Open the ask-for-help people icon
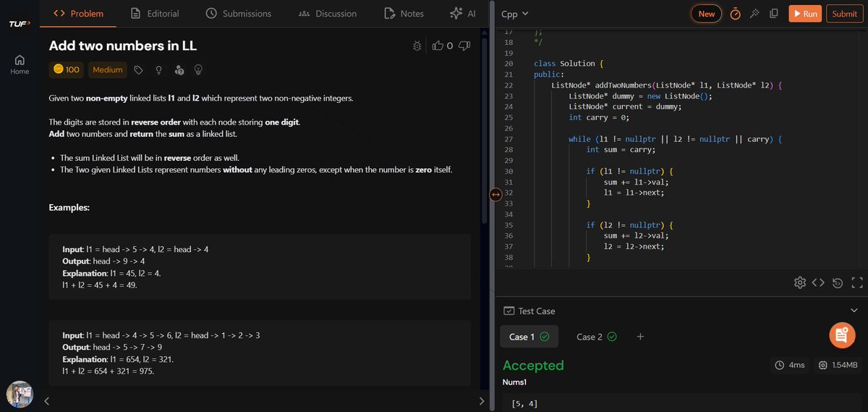 tap(179, 70)
